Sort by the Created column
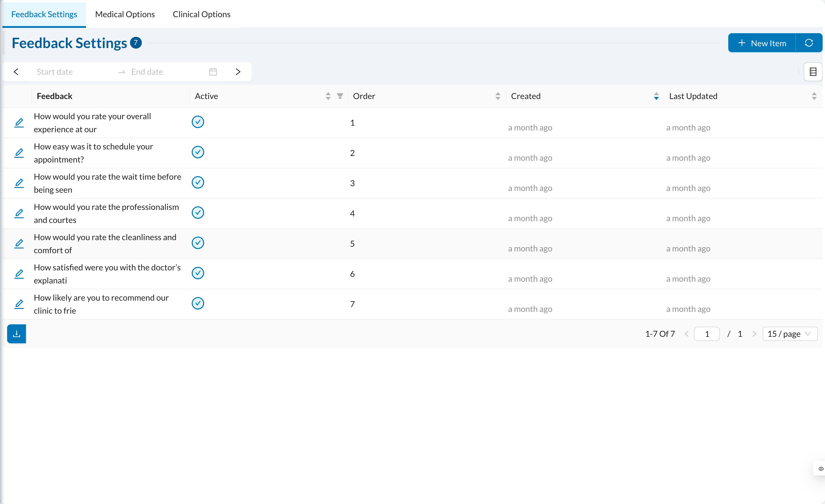 tap(656, 96)
